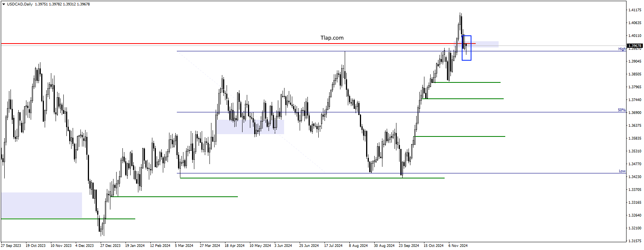Select the shaded rectangle near December 2023
Image resolution: width=644 pixels, height=250 pixels.
(41, 205)
